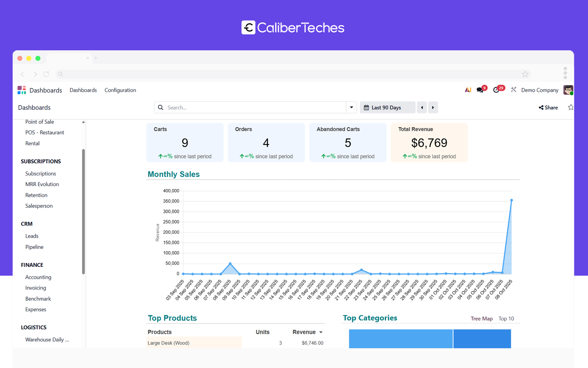
Task: Open the Last 90 Days date filter
Action: (387, 107)
